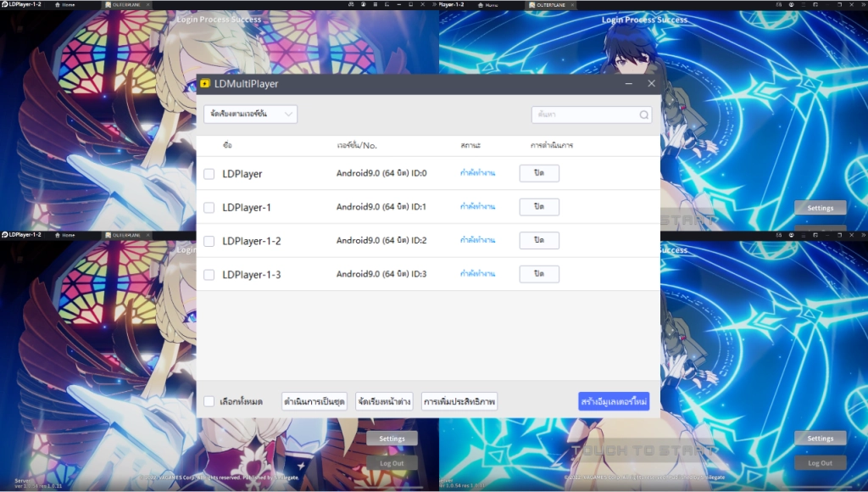This screenshot has width=868, height=492.
Task: Click ปิด to stop the LDPlayer-1 instance
Action: 539,206
